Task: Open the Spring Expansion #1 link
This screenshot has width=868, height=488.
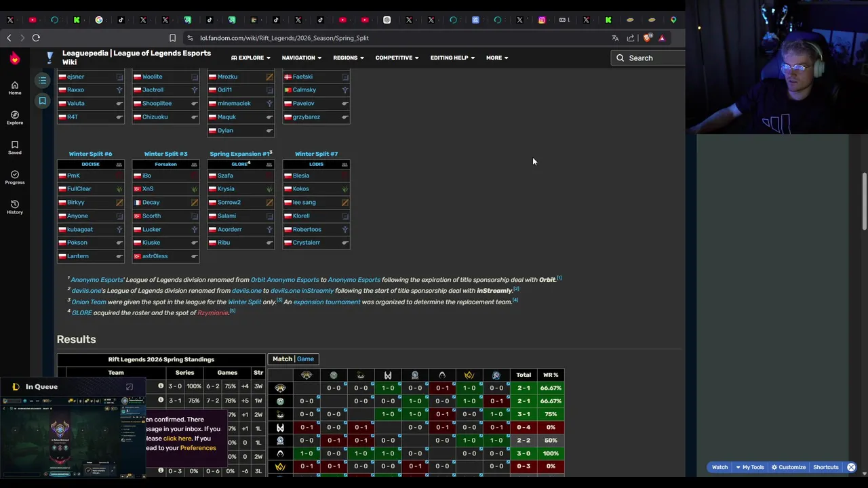Action: point(239,154)
